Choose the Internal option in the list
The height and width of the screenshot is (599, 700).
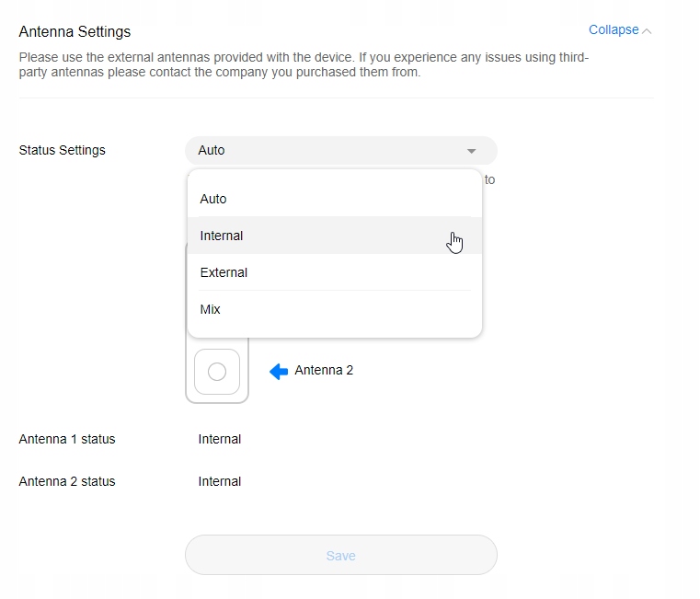coord(222,236)
